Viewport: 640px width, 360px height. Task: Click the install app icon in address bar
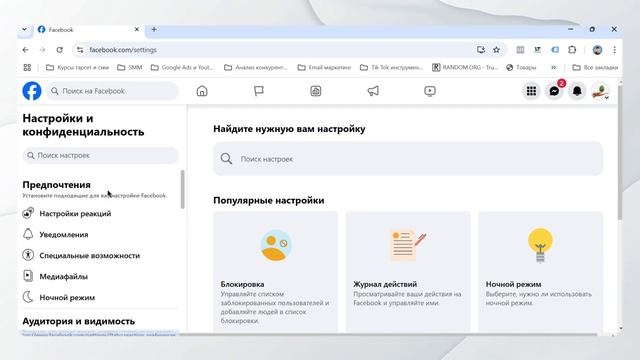pyautogui.click(x=481, y=50)
